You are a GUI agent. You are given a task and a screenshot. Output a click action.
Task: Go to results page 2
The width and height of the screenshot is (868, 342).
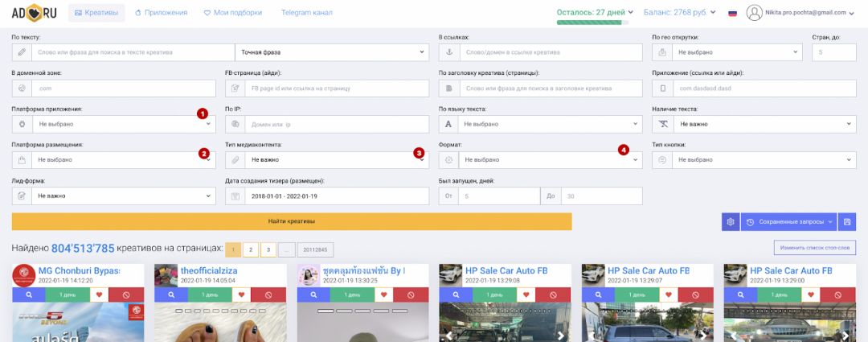[250, 249]
